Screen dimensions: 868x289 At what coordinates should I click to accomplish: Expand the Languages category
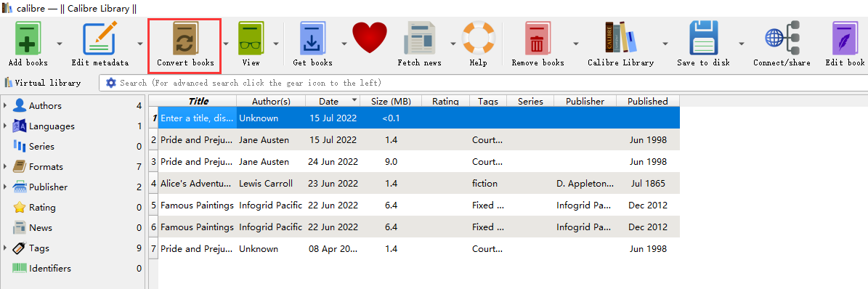pyautogui.click(x=5, y=126)
